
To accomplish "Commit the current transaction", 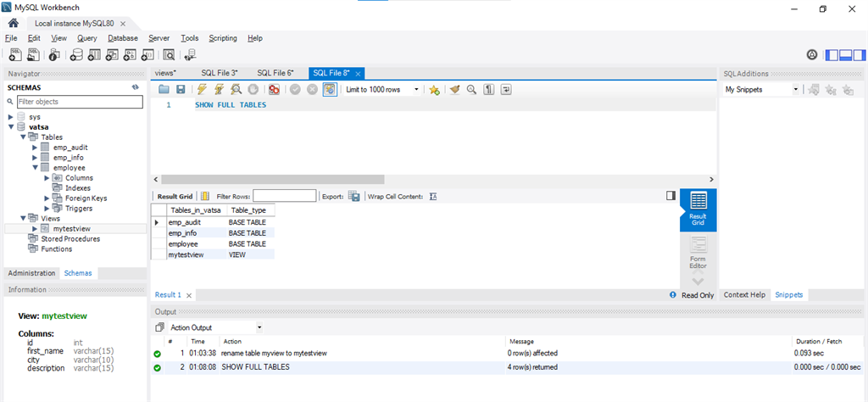I will click(x=295, y=89).
